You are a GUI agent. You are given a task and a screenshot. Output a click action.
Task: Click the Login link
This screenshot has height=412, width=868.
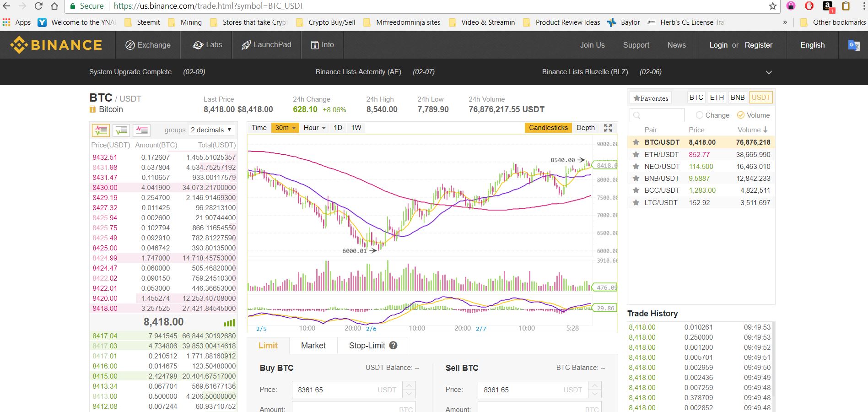pos(718,45)
